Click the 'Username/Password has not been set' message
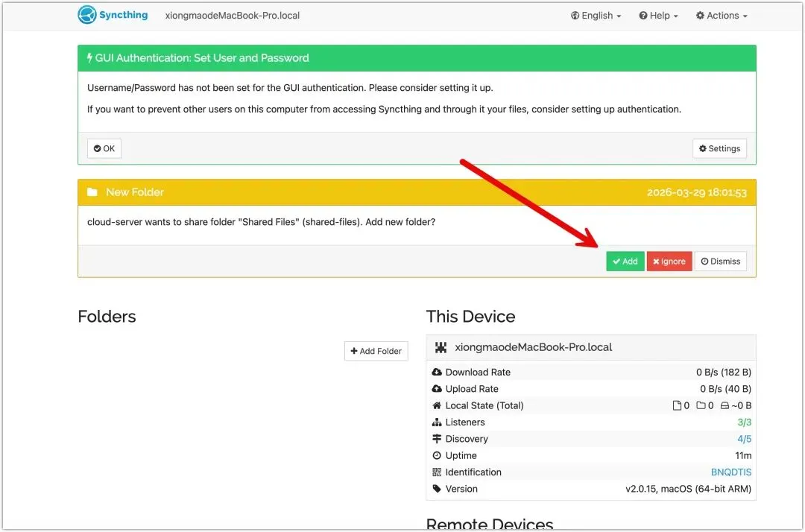Viewport: 805px width, 532px height. coord(289,88)
